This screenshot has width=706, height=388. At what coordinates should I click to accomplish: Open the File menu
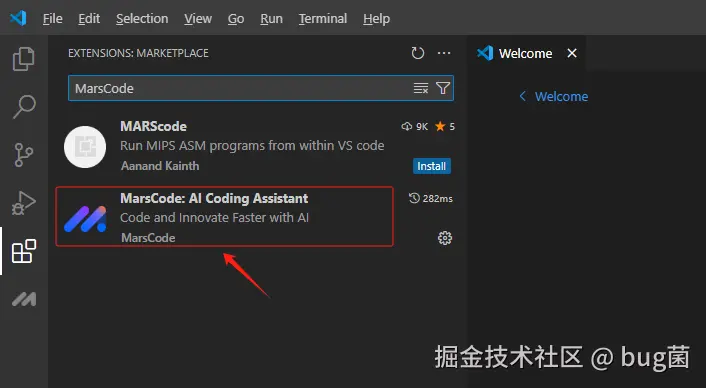pos(53,18)
